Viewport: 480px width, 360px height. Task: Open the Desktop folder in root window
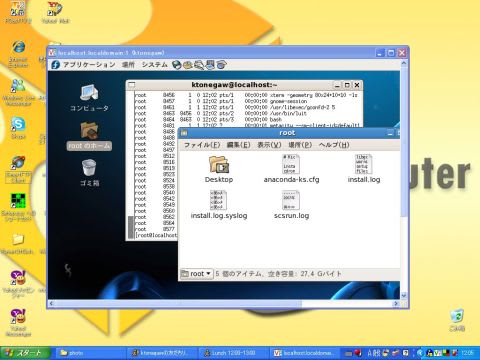tap(219, 169)
